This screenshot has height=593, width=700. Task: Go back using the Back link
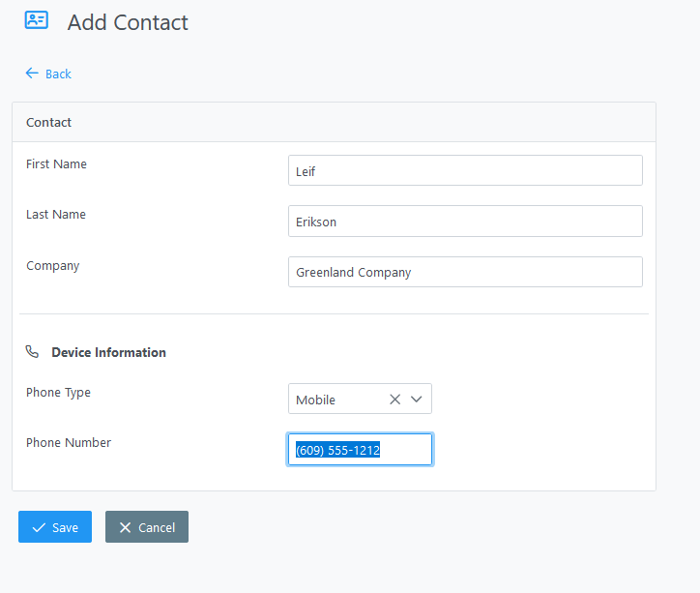[48, 74]
